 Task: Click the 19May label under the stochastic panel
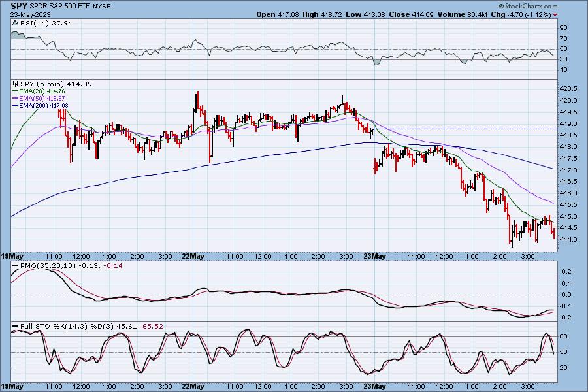pos(12,386)
